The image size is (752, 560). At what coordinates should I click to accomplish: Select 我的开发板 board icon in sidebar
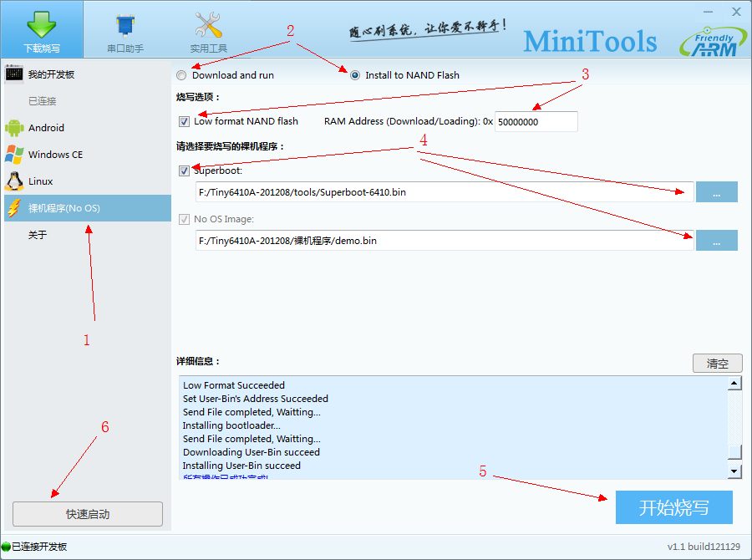coord(14,74)
